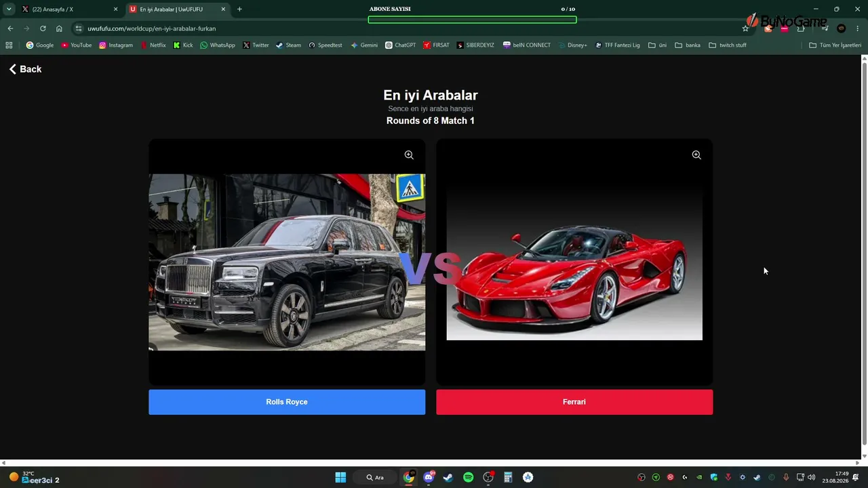The image size is (868, 488).
Task: Open the Kick bookmark
Action: [183, 45]
